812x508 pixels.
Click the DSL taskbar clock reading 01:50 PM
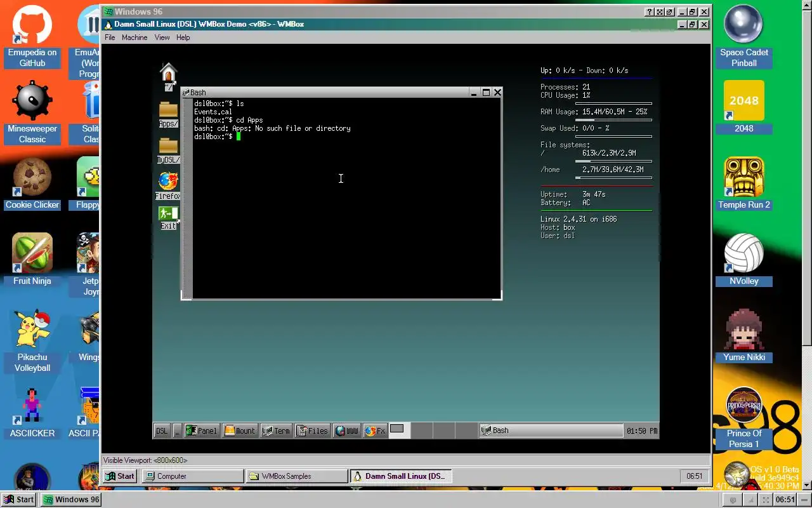coord(642,431)
